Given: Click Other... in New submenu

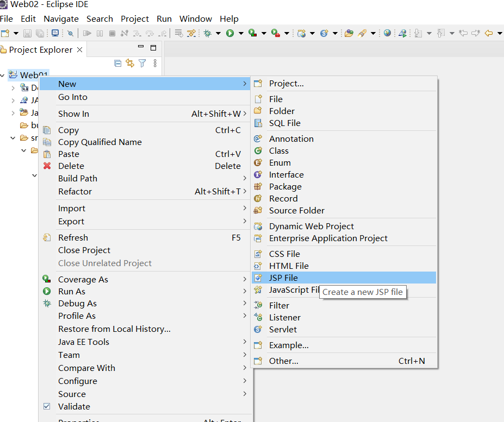Looking at the screenshot, I should pyautogui.click(x=344, y=361).
